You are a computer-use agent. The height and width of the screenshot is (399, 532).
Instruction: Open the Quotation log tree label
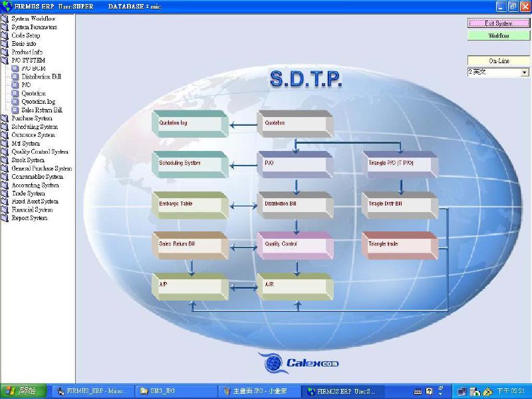tap(39, 102)
